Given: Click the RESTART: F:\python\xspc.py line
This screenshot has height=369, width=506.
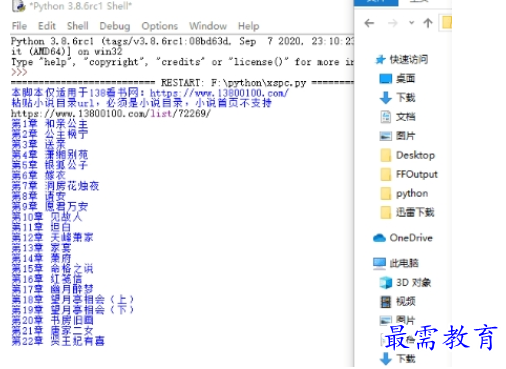Looking at the screenshot, I should tap(182, 83).
